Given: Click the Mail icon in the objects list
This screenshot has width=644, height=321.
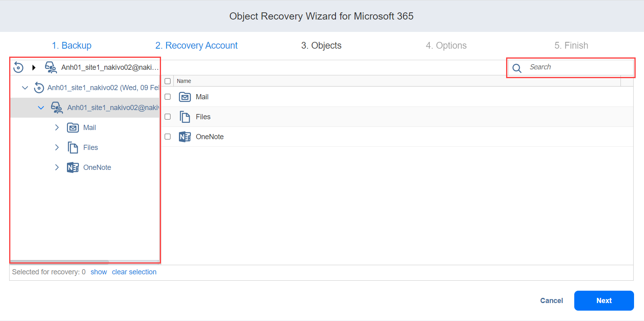Looking at the screenshot, I should point(185,97).
